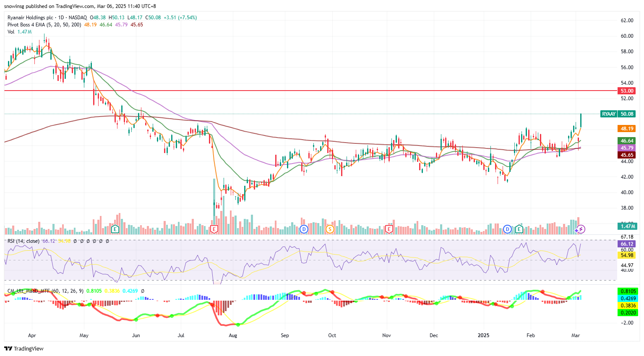Click the orange 48.19 value in EMA legend
644x356 pixels.
[90, 25]
